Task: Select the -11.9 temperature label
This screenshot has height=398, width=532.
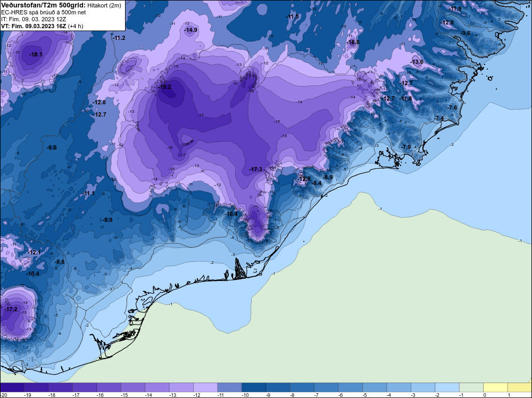Action: click(455, 9)
